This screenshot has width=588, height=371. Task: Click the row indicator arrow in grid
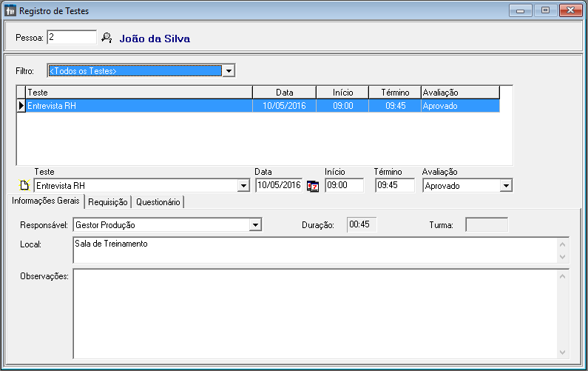21,106
